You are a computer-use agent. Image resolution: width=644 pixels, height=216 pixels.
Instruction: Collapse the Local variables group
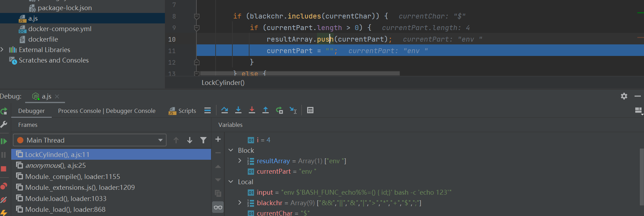click(x=231, y=182)
